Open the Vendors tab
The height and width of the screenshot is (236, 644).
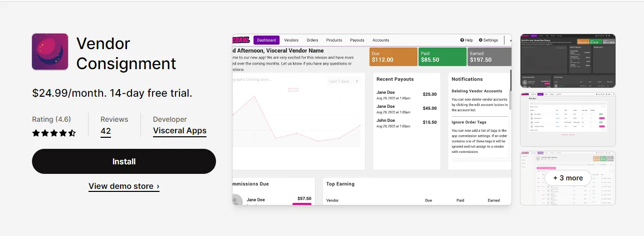[291, 40]
